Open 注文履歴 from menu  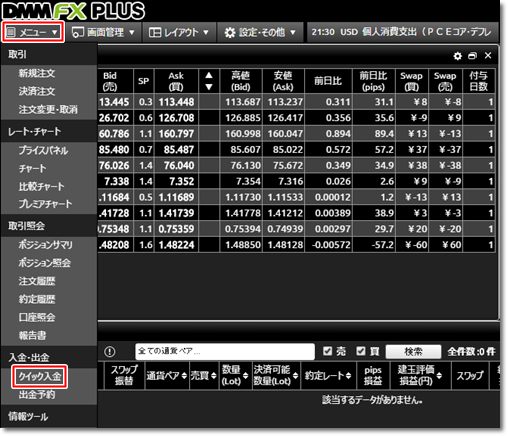click(x=37, y=281)
